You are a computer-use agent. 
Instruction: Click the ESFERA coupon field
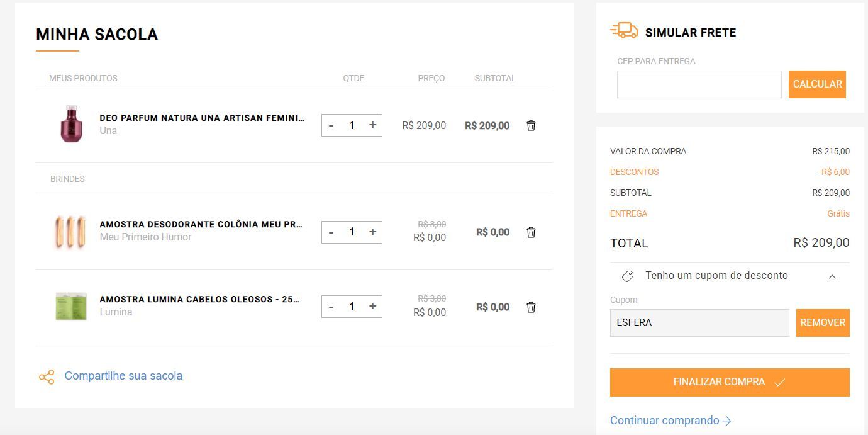[699, 323]
